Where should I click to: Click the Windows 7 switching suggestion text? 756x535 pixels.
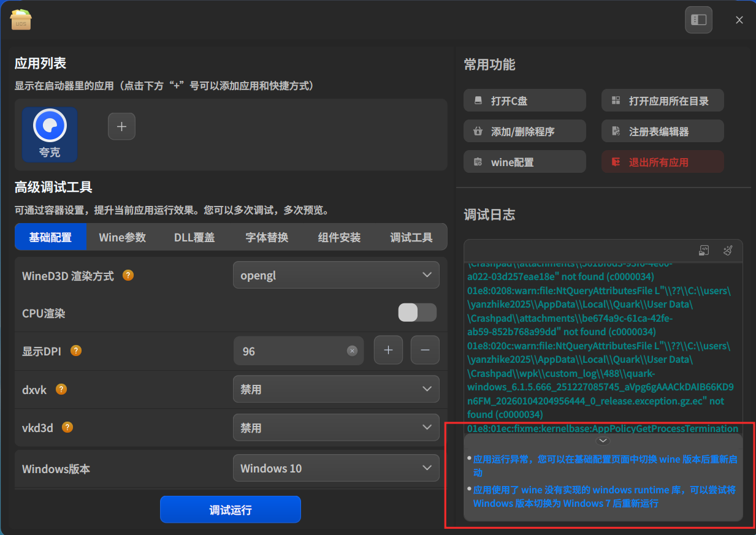coord(605,496)
